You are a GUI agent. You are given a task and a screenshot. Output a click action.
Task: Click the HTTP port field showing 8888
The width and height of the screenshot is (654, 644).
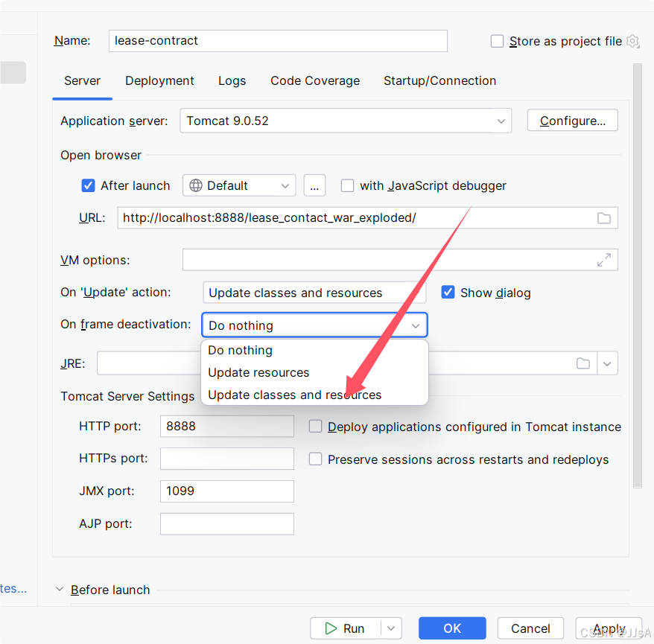(x=227, y=426)
